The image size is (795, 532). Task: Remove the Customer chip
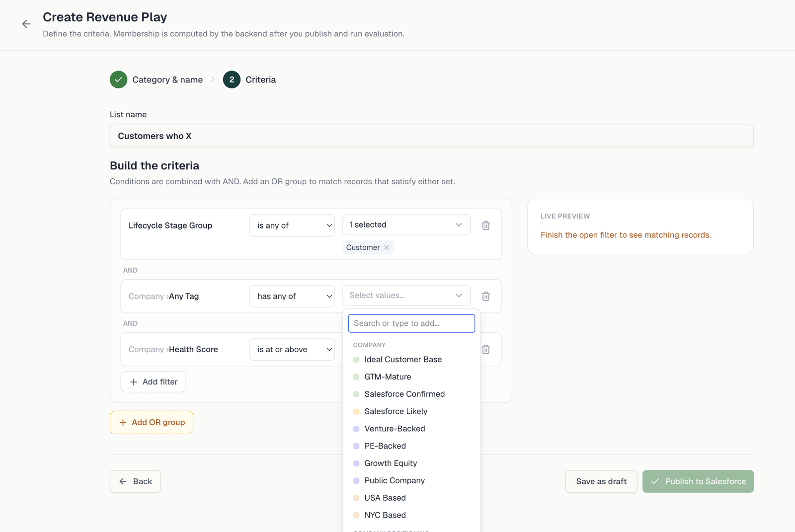(387, 247)
